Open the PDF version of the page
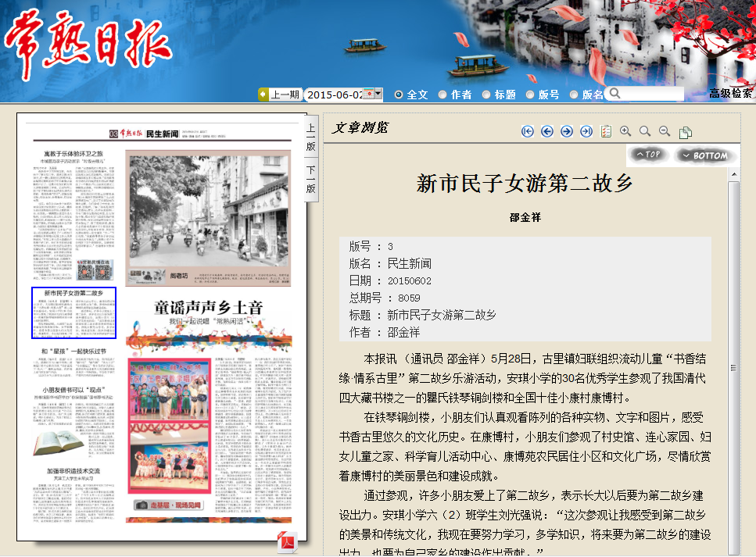This screenshot has height=557, width=756. coord(288,542)
